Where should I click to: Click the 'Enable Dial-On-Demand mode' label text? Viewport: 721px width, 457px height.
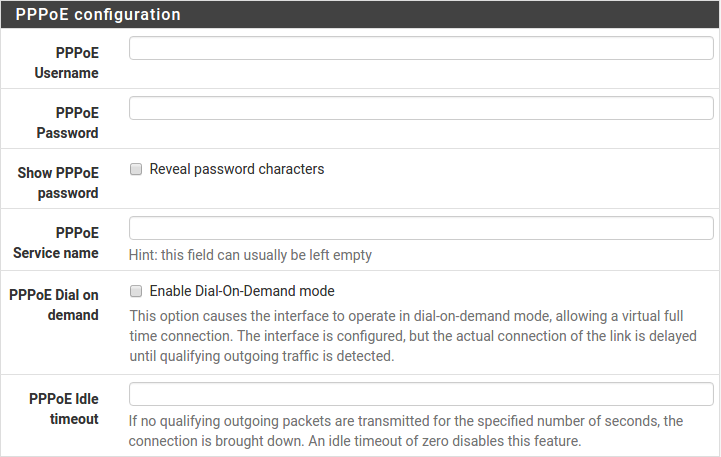click(x=242, y=292)
